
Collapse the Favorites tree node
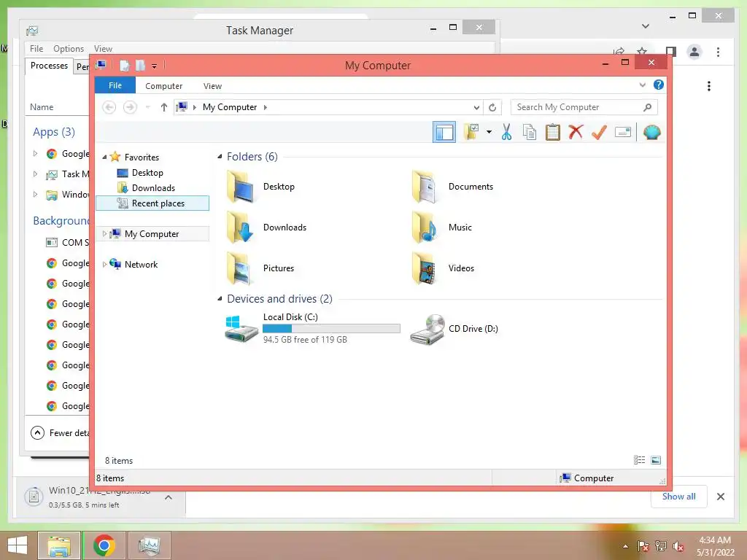click(104, 157)
